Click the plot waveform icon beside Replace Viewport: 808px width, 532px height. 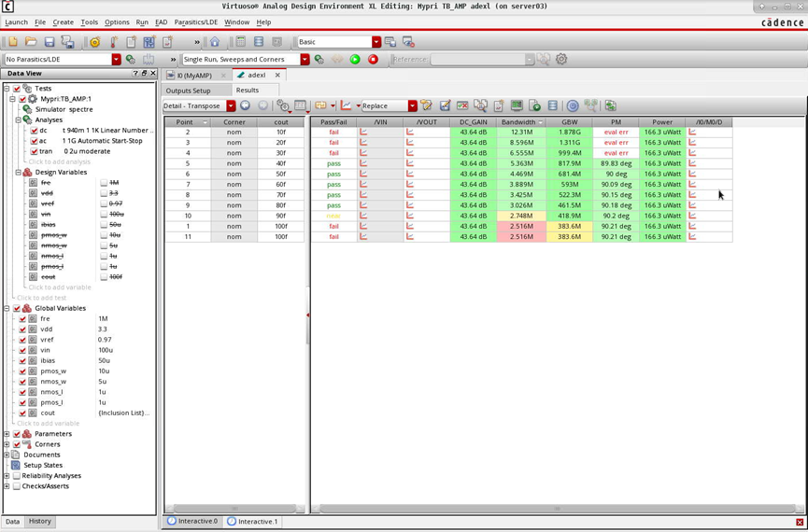pyautogui.click(x=347, y=105)
